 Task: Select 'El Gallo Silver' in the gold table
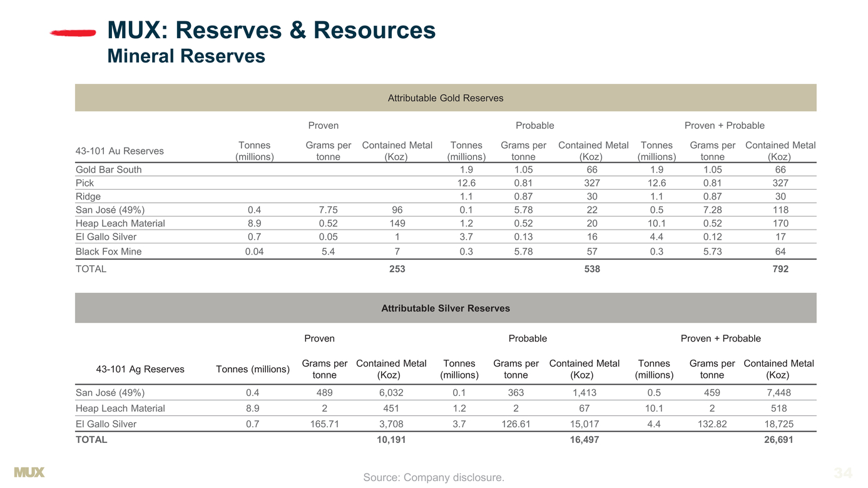pyautogui.click(x=106, y=236)
